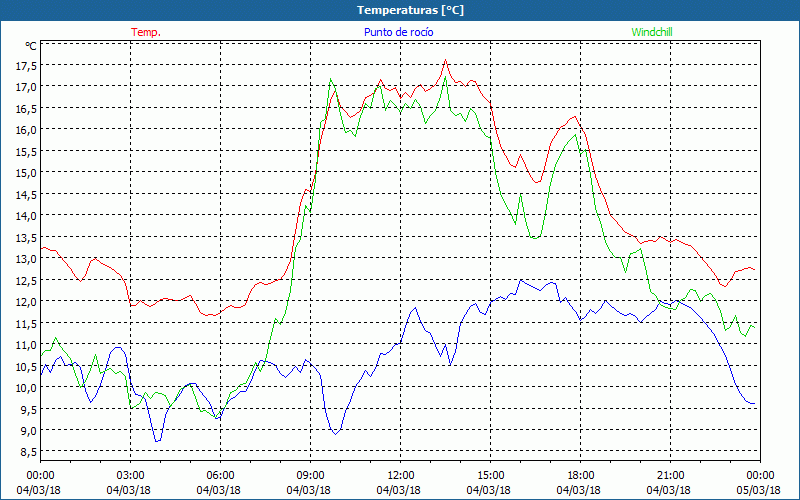The height and width of the screenshot is (500, 800).
Task: Click the "15,0" y-axis value
Action: click(26, 173)
